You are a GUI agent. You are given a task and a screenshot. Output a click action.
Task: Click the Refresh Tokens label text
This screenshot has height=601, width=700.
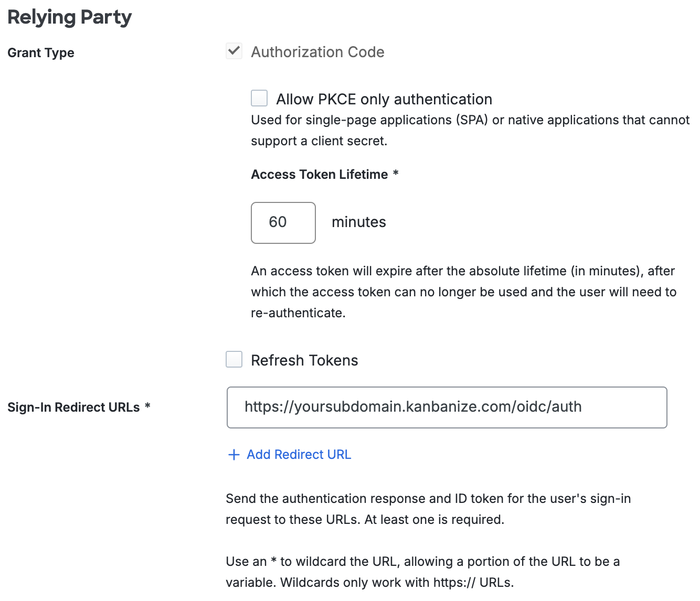[x=305, y=360]
